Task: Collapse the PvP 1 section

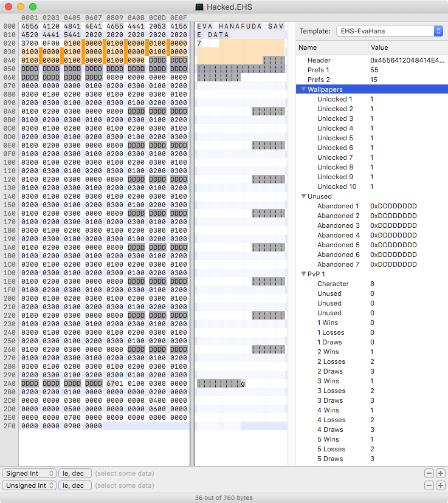Action: (x=303, y=274)
